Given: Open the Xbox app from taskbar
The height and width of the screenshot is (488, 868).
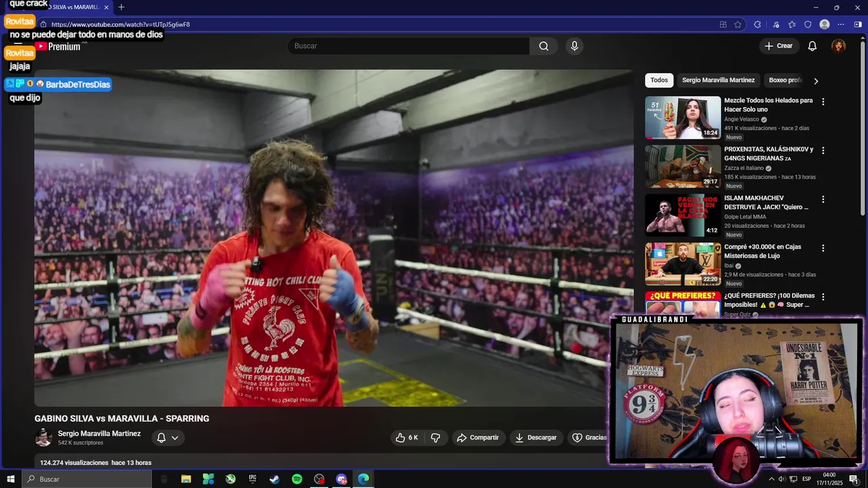Looking at the screenshot, I should tap(231, 479).
